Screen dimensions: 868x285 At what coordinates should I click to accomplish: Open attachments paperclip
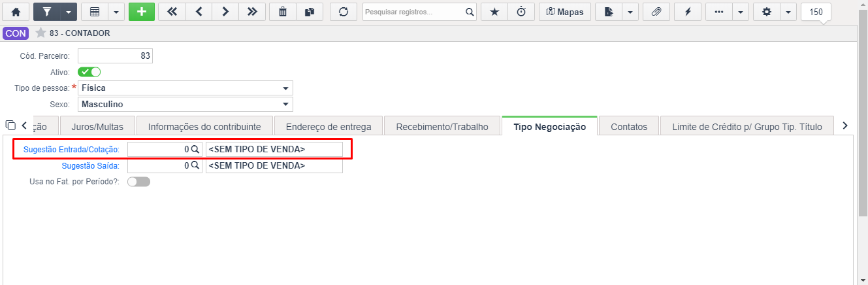[x=656, y=12]
